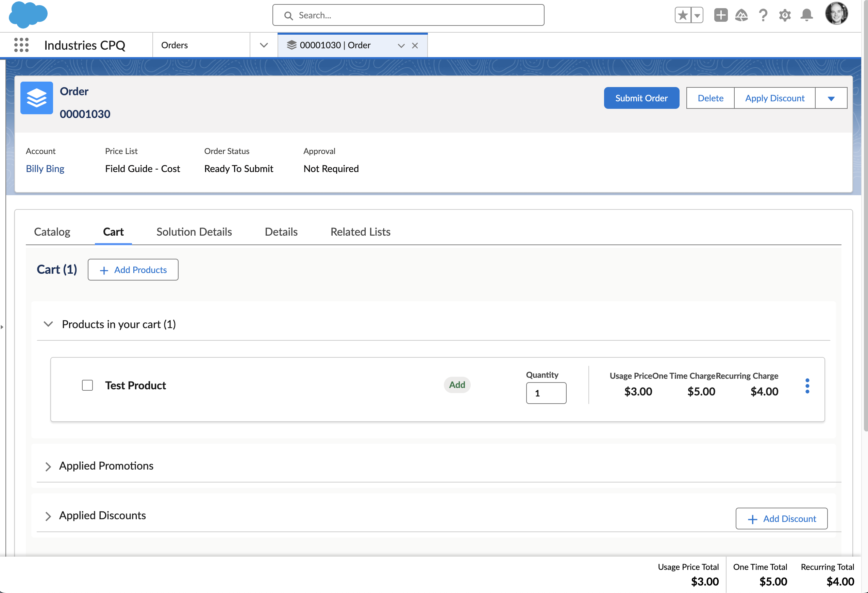Open Test Product row actions kebab menu
868x593 pixels.
click(x=807, y=386)
